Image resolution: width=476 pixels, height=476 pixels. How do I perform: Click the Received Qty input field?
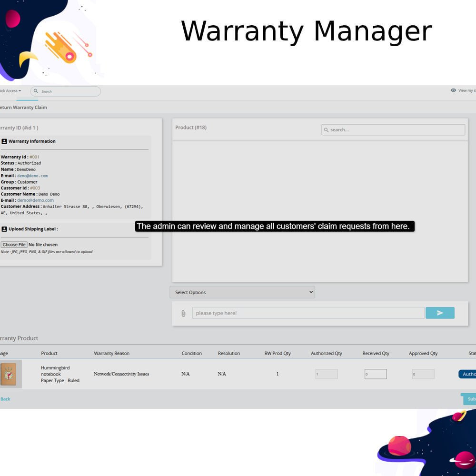click(x=376, y=374)
